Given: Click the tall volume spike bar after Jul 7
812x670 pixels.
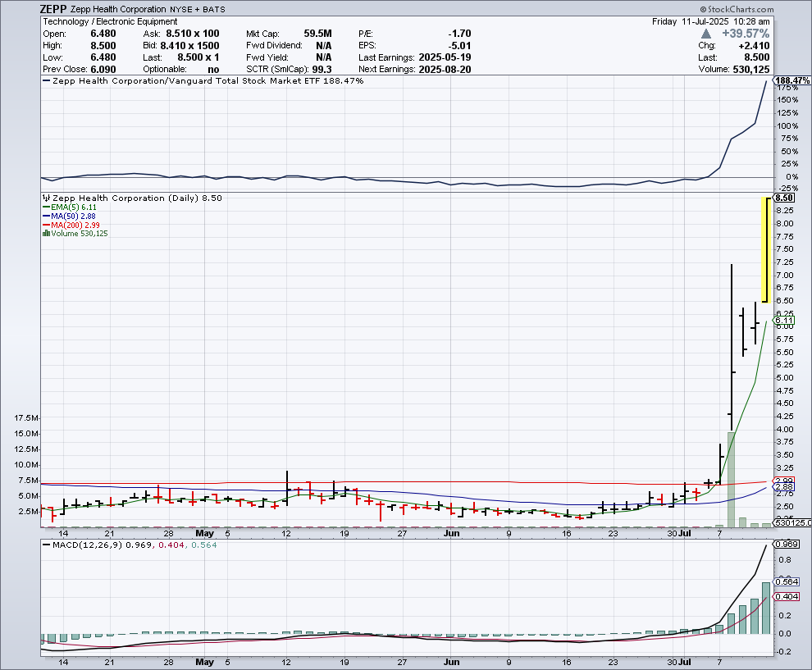Looking at the screenshot, I should pyautogui.click(x=732, y=480).
